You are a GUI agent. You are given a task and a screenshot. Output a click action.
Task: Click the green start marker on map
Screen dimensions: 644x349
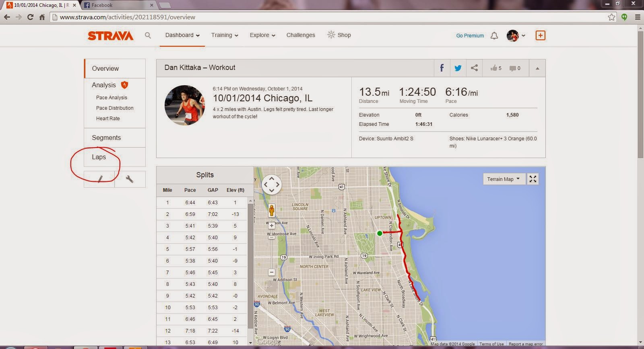[380, 233]
